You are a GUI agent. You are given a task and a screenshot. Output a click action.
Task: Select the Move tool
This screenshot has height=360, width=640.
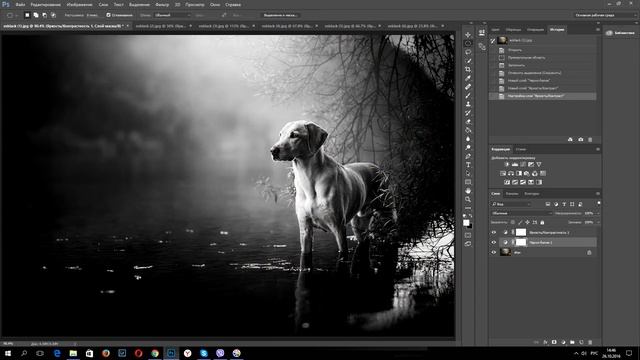[x=468, y=35]
